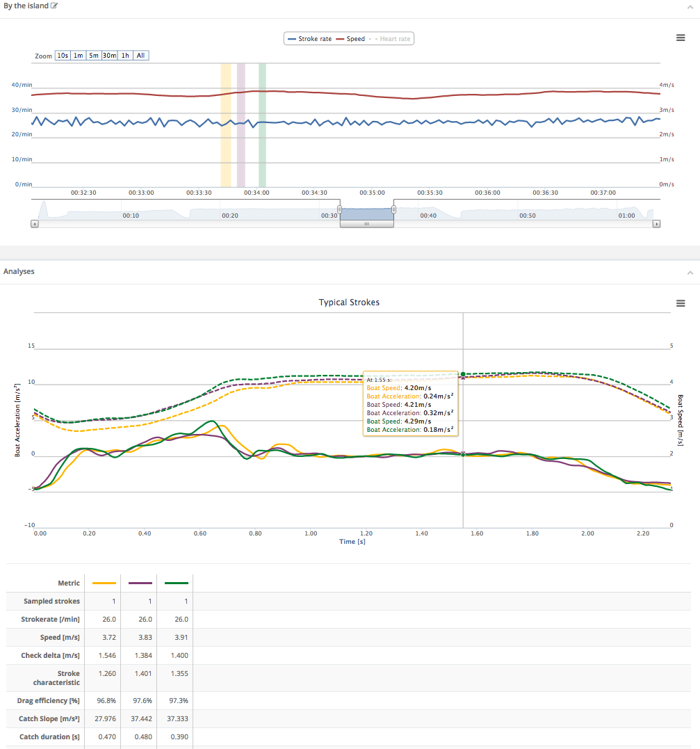Screen dimensions: 700x749
Task: Click the navigator scrollbar thumb
Action: point(367,224)
